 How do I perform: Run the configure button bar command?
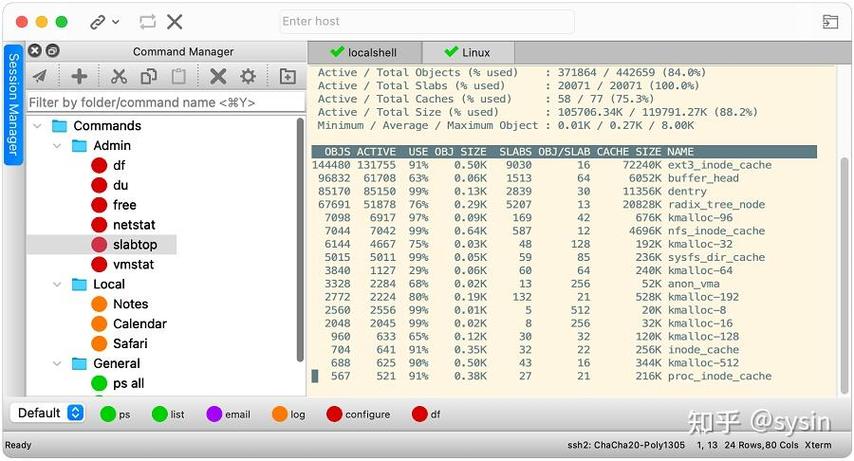pyautogui.click(x=358, y=414)
